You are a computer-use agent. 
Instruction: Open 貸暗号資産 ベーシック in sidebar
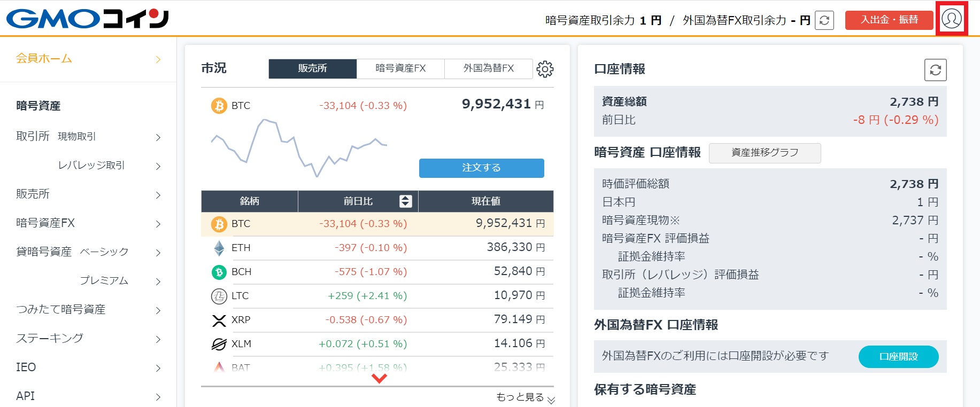(88, 252)
